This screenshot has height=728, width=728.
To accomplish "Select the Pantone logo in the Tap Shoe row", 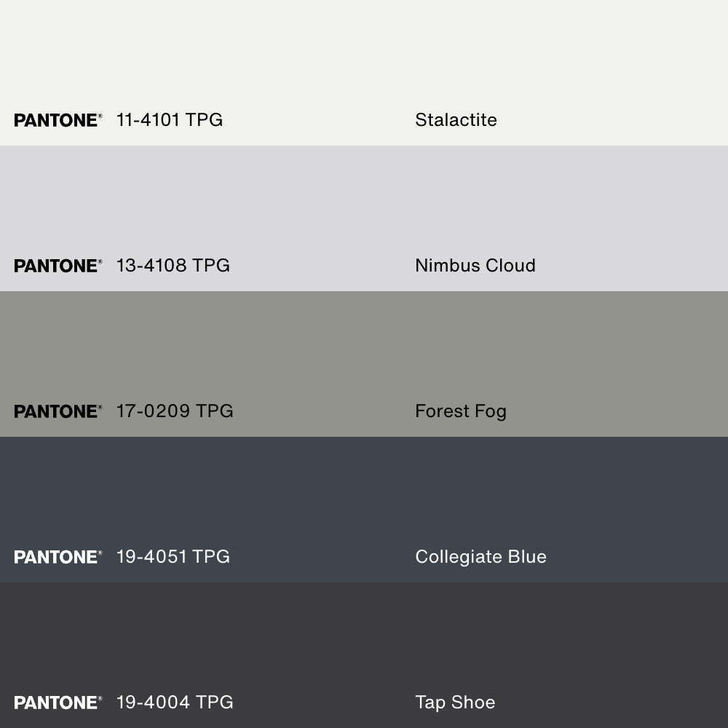I will coord(58,703).
